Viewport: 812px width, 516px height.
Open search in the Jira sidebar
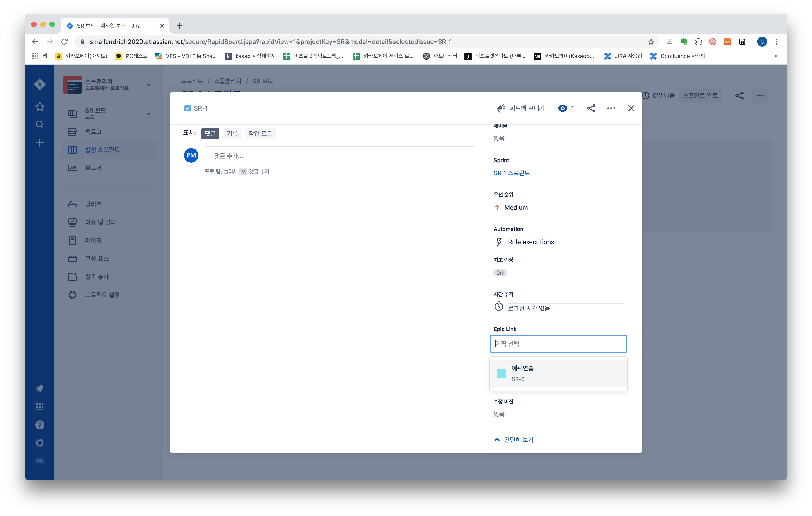click(40, 125)
